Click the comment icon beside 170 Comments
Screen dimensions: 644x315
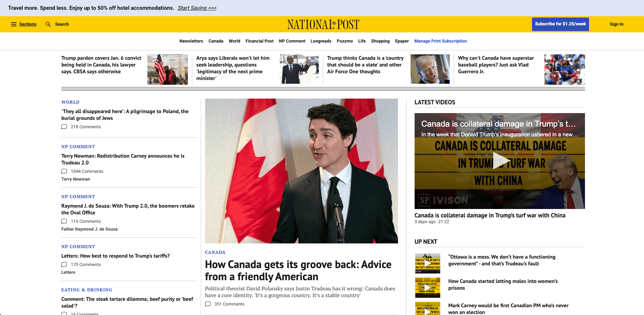coord(64,265)
